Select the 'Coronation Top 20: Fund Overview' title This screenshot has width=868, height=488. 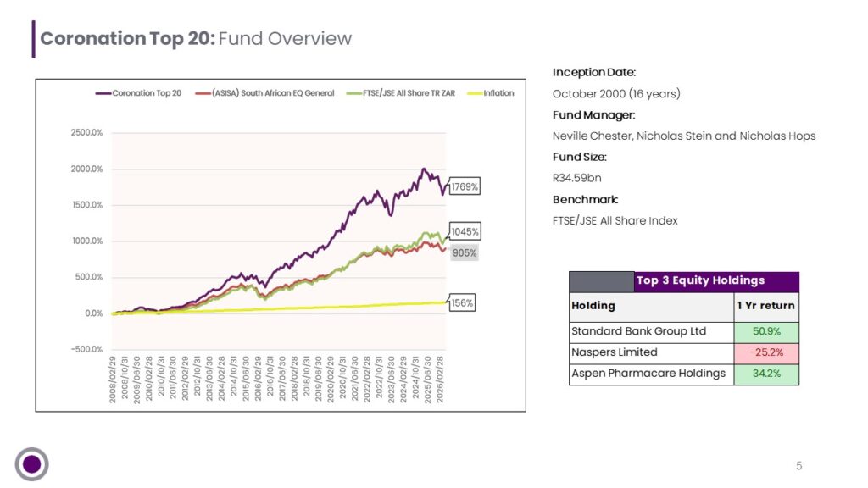tap(196, 39)
